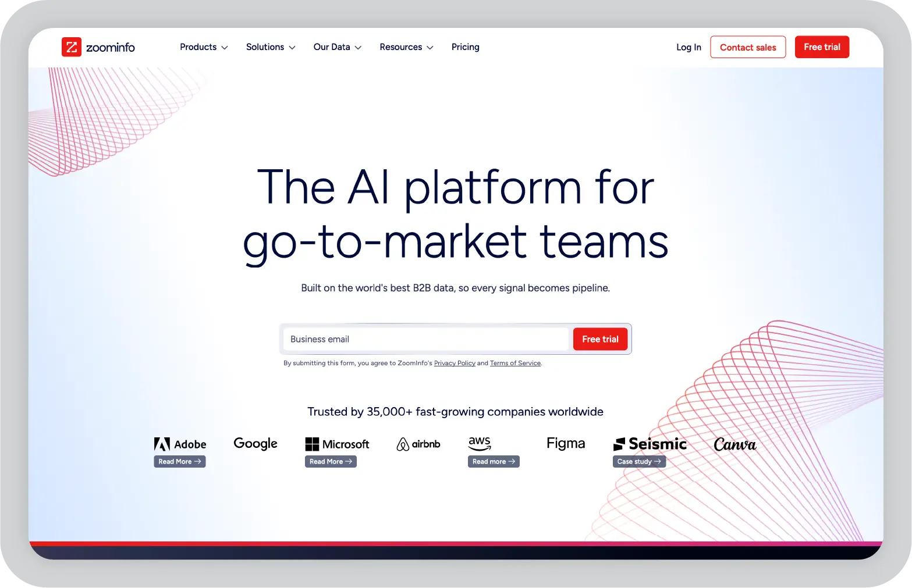Click the Adobe logo

180,444
